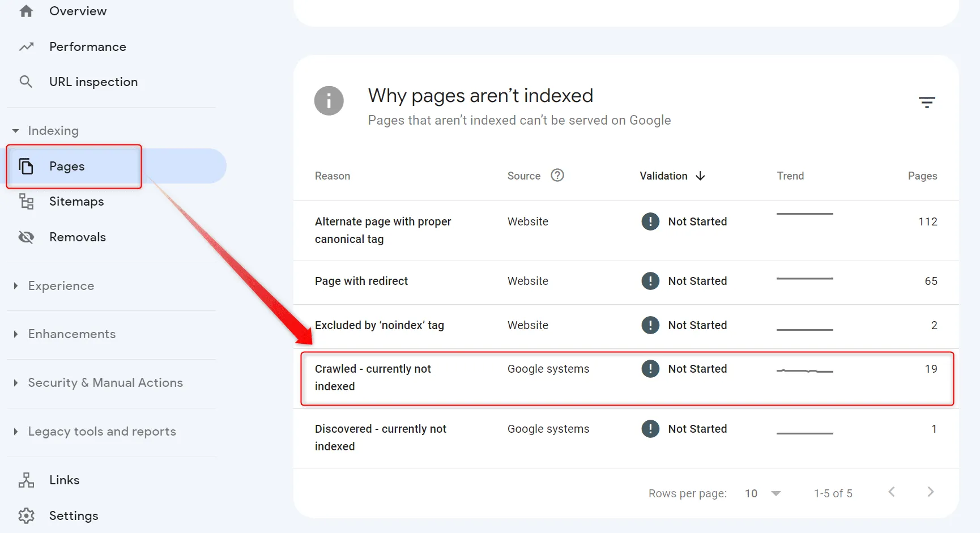Open the filter icon on index table
Image resolution: width=980 pixels, height=533 pixels.
click(927, 103)
